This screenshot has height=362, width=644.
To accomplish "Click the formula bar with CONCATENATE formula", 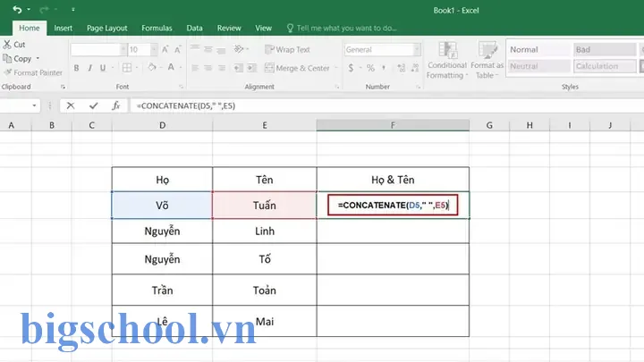I will 387,105.
